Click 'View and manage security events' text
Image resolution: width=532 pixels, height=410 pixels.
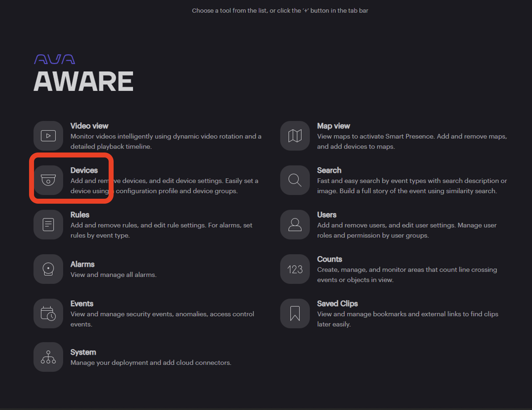pos(162,319)
